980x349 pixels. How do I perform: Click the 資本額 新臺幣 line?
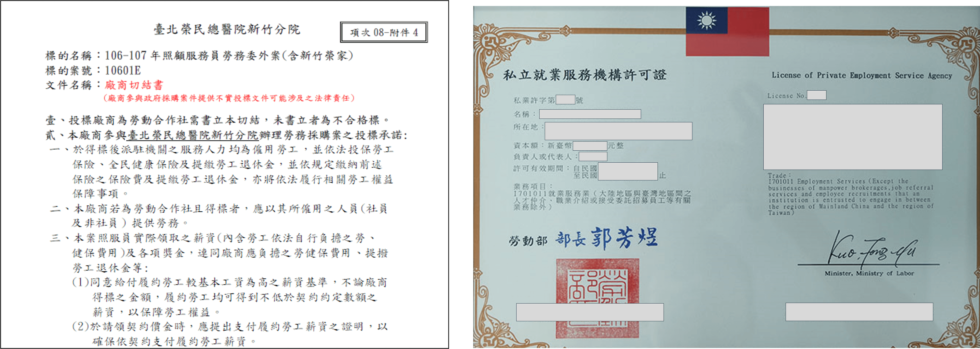568,146
